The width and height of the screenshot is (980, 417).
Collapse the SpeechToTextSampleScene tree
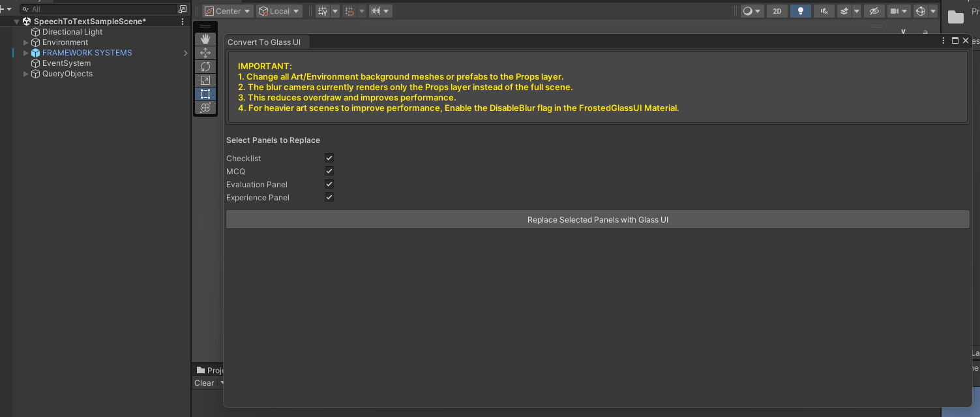(17, 22)
